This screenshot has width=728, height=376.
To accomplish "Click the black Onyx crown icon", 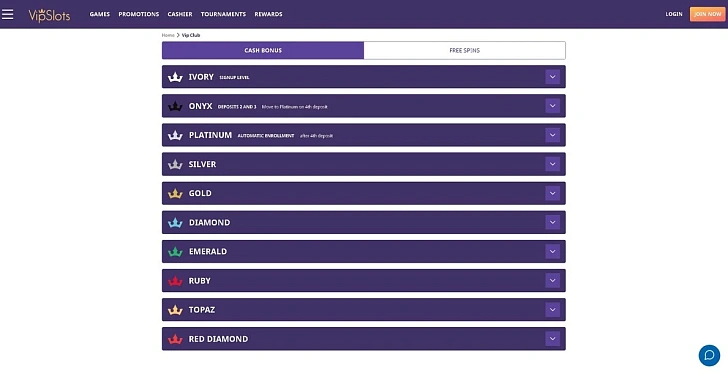I will 175,106.
